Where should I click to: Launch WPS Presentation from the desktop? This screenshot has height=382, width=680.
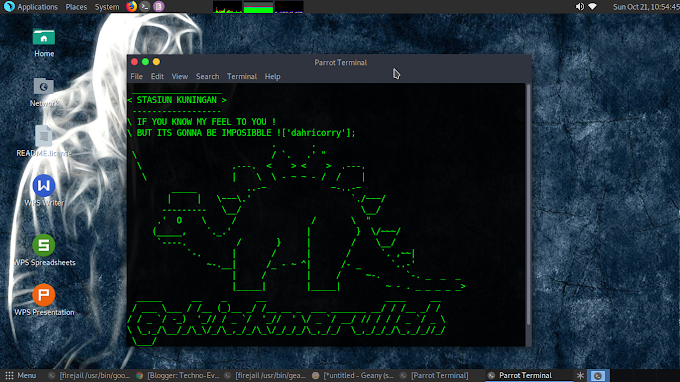tap(44, 300)
